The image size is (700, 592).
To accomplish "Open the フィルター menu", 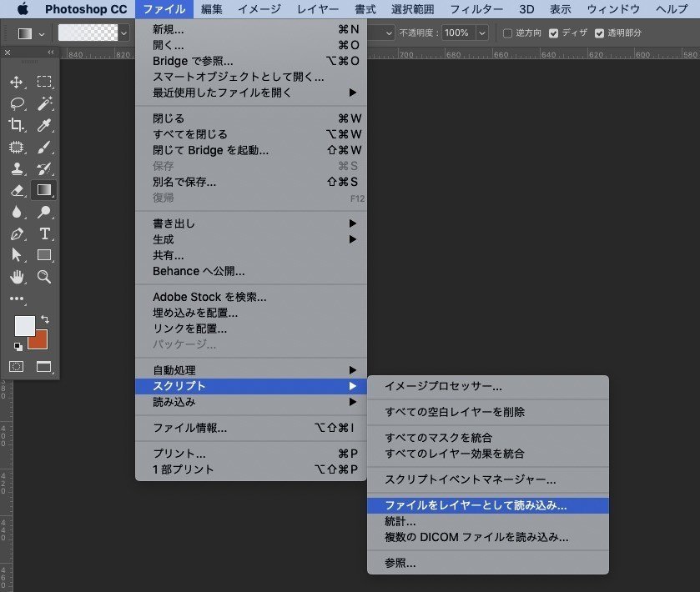I will [476, 9].
